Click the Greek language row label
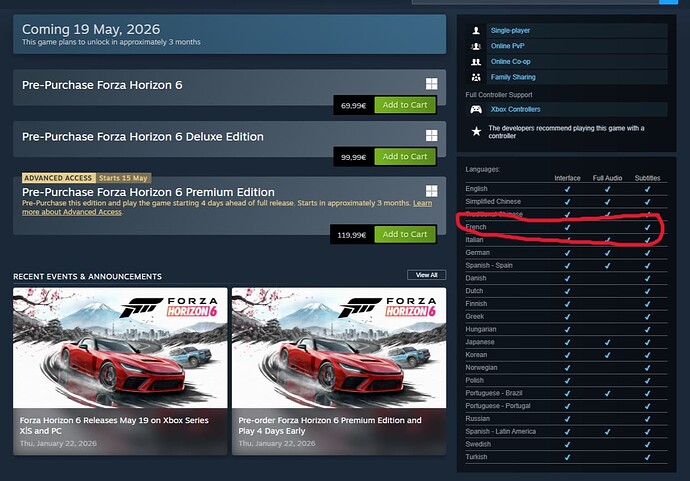690x481 pixels. coord(474,316)
